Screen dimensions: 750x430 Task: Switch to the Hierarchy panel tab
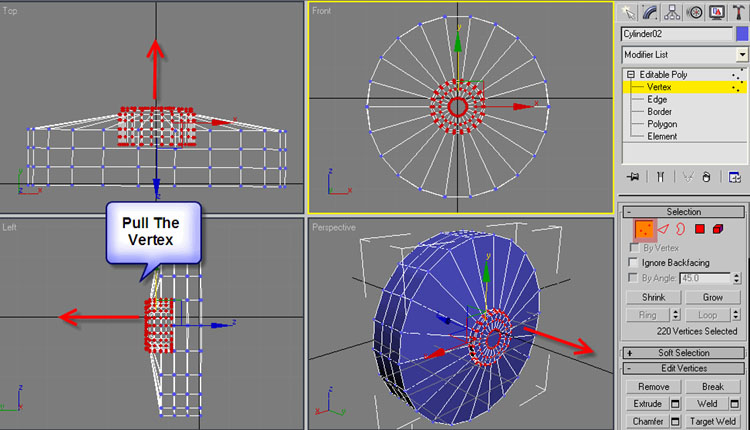point(672,12)
